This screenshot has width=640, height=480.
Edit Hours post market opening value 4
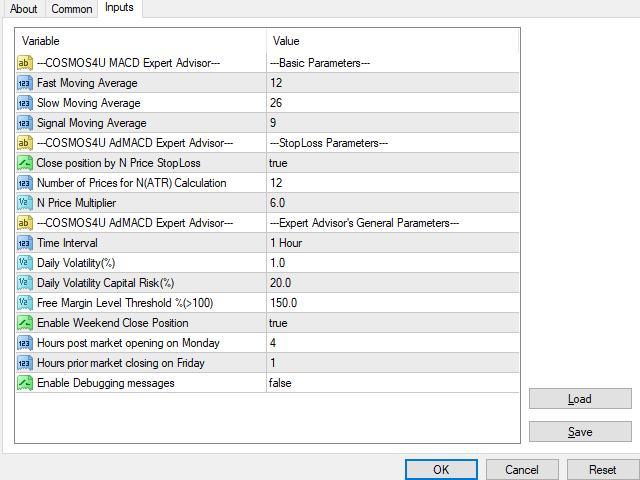(x=393, y=343)
